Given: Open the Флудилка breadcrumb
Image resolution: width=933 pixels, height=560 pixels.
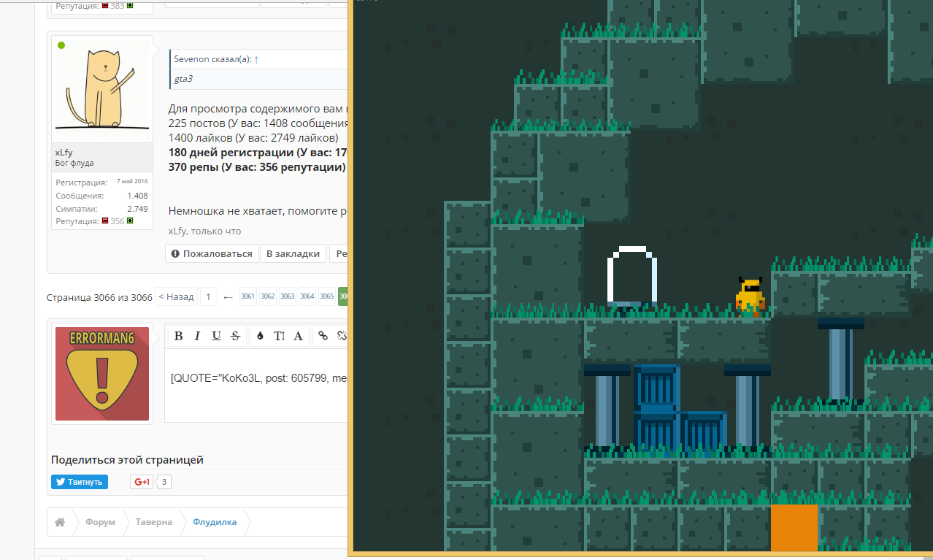Looking at the screenshot, I should (x=215, y=522).
